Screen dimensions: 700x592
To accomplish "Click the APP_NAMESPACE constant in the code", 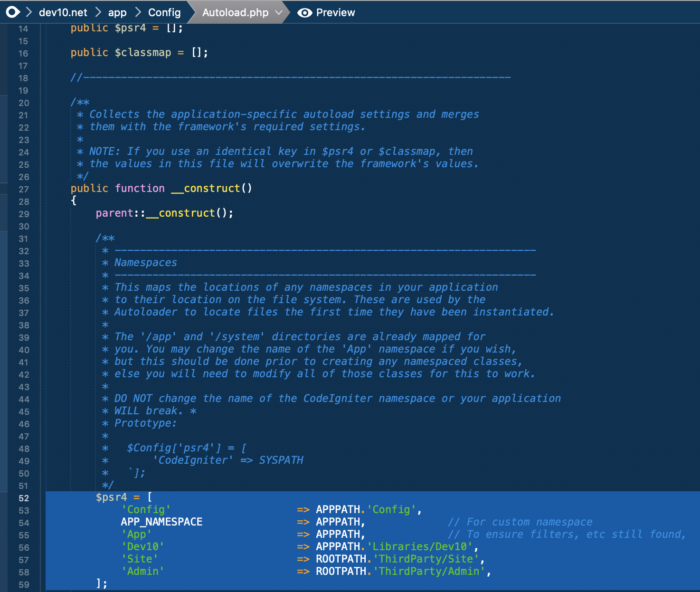I will tap(161, 522).
